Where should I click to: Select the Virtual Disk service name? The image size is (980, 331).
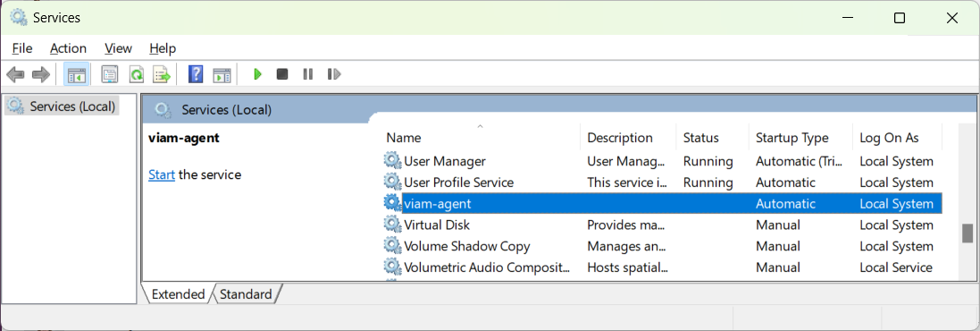pyautogui.click(x=437, y=225)
